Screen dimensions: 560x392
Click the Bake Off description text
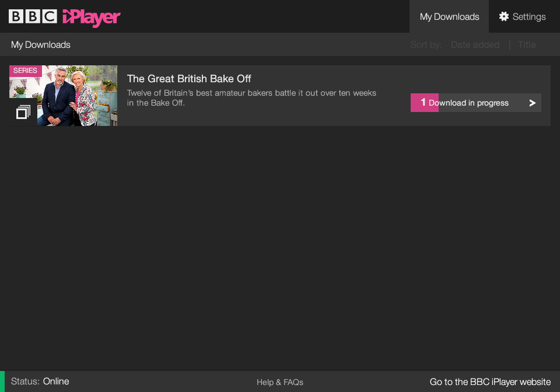(251, 98)
